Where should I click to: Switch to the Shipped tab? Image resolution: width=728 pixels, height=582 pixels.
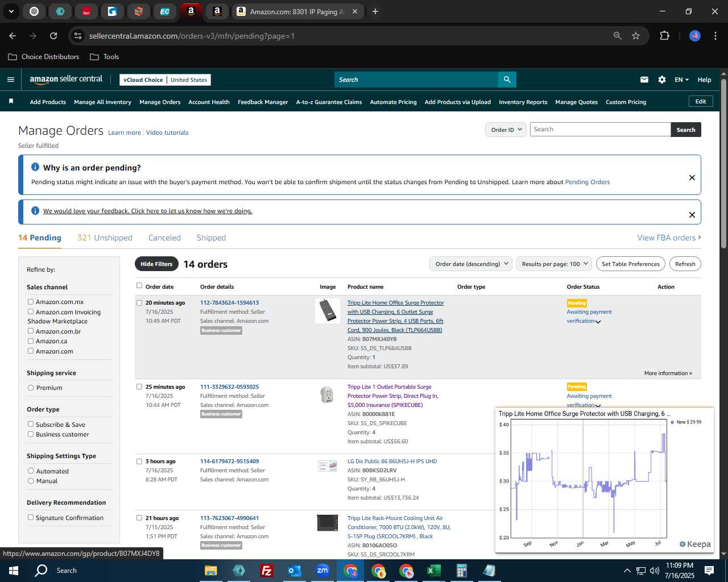click(211, 238)
